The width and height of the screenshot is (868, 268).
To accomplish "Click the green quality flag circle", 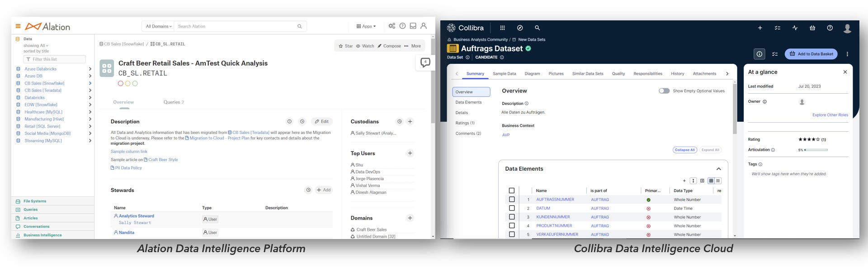I will click(x=135, y=83).
